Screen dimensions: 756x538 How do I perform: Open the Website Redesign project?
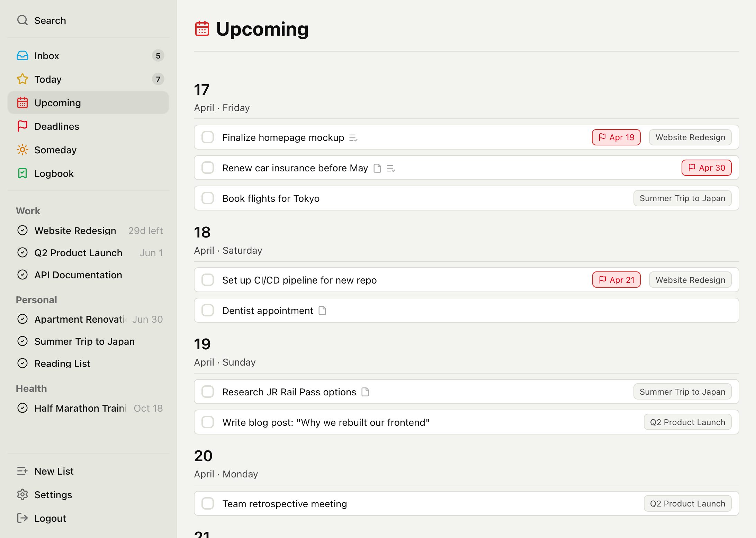(x=88, y=231)
